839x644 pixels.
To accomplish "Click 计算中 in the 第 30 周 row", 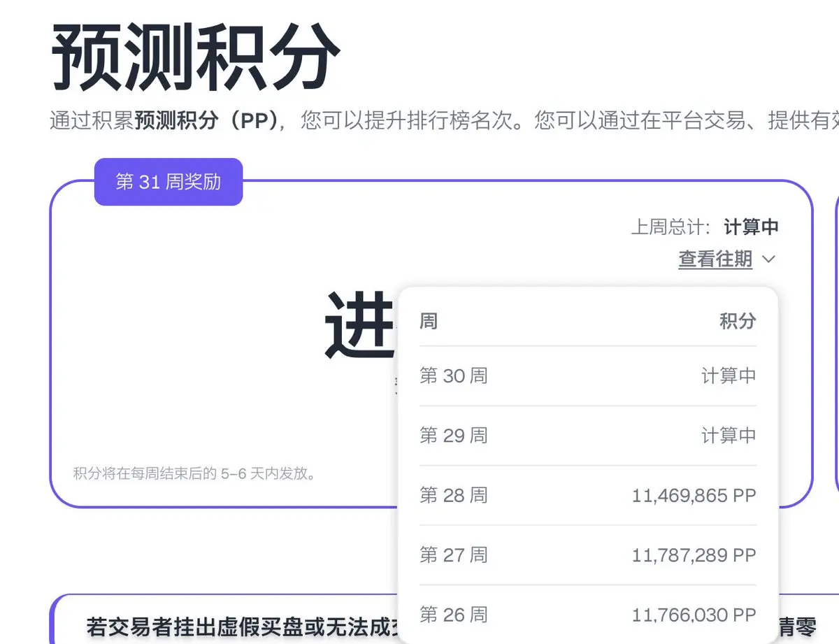I will 729,376.
